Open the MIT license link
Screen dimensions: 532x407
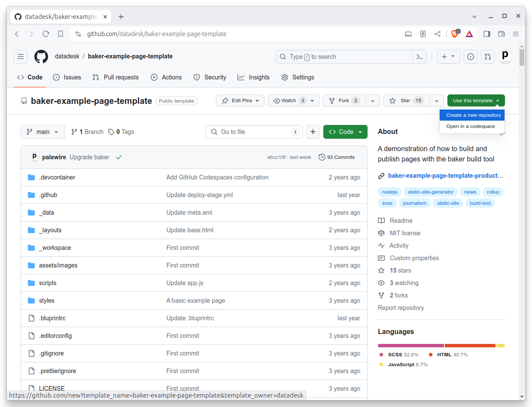tap(405, 233)
